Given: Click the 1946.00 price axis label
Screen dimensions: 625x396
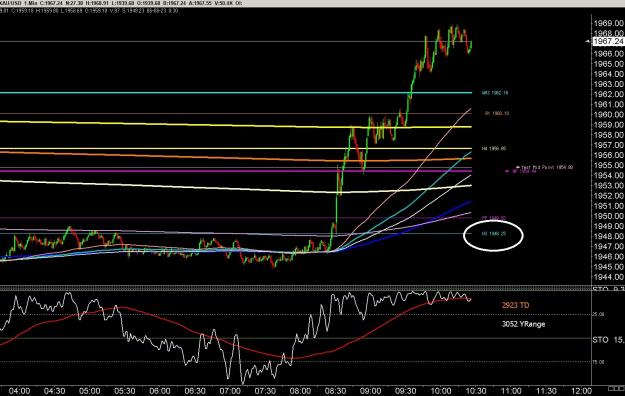Looking at the screenshot, I should point(609,257).
